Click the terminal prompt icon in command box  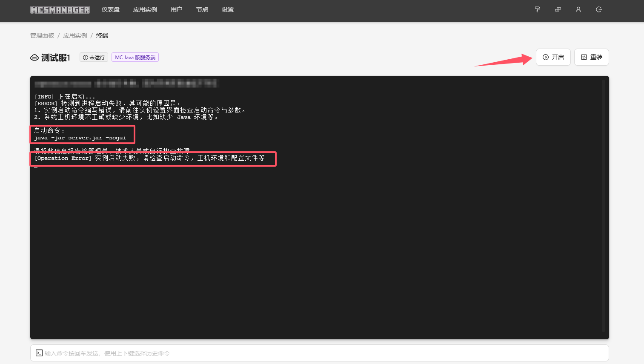39,353
